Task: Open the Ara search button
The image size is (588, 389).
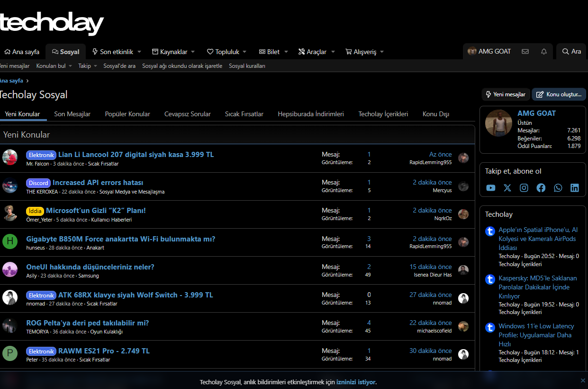Action: (x=571, y=52)
